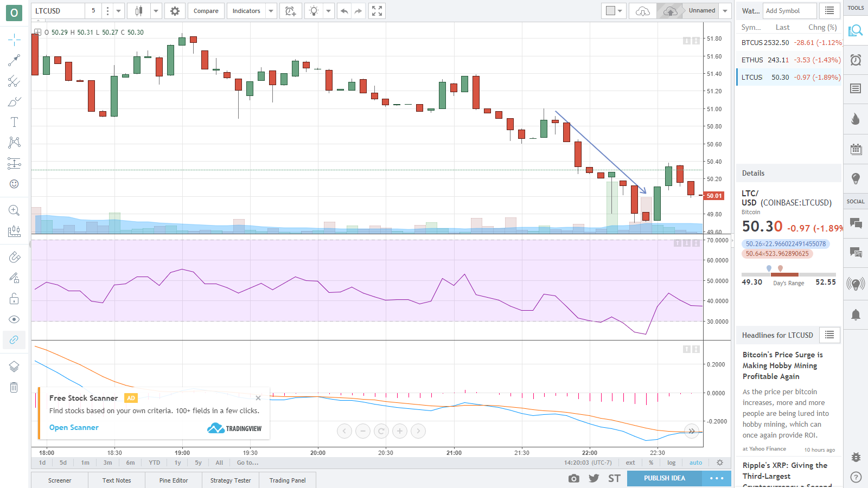Screen dimensions: 868x488
Task: Open the time interval dropdown arrow
Action: [x=118, y=11]
